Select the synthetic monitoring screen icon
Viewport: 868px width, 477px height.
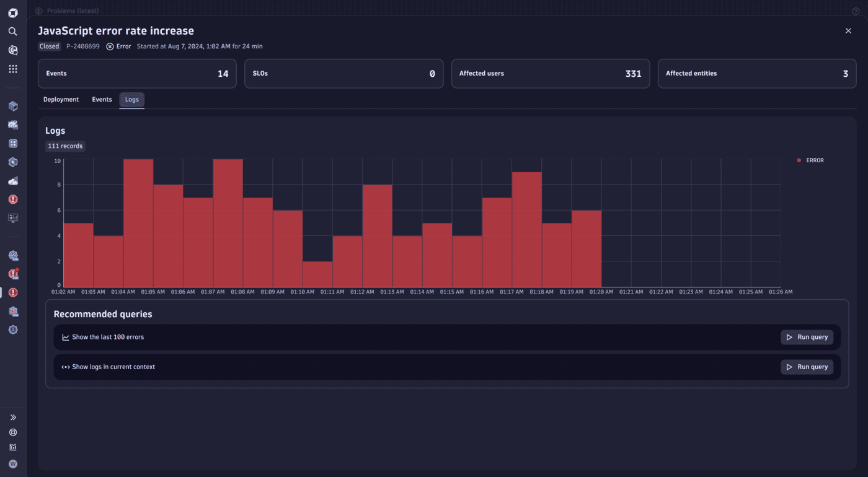12,217
